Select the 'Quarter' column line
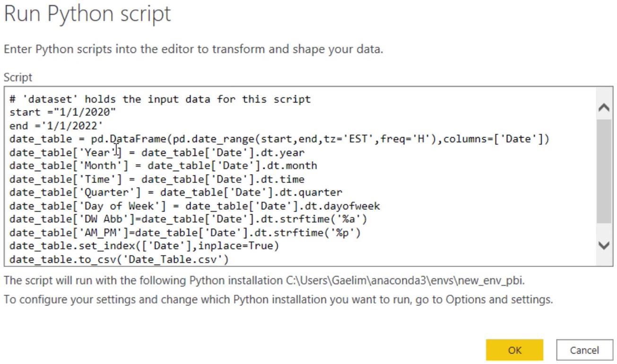Image resolution: width=617 pixels, height=364 pixels. [175, 192]
